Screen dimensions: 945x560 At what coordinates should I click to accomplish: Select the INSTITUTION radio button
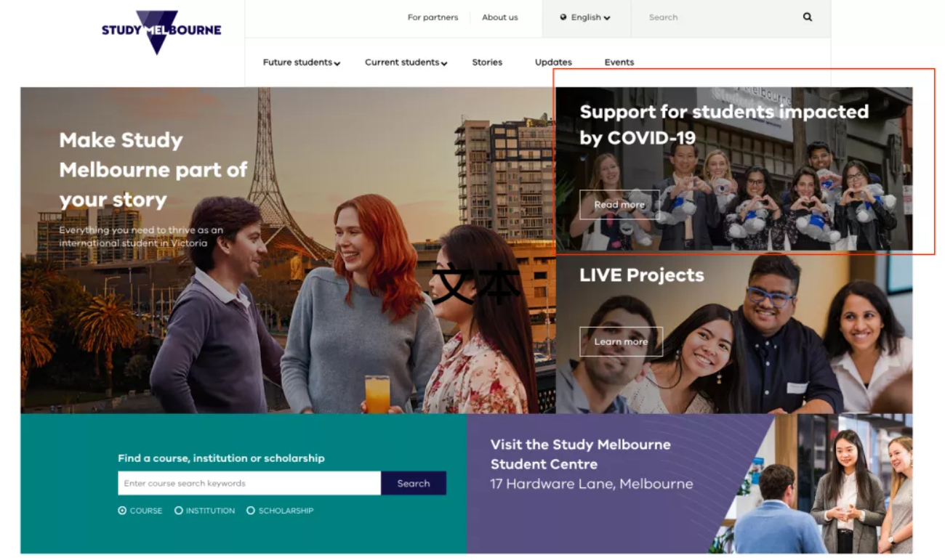[179, 511]
